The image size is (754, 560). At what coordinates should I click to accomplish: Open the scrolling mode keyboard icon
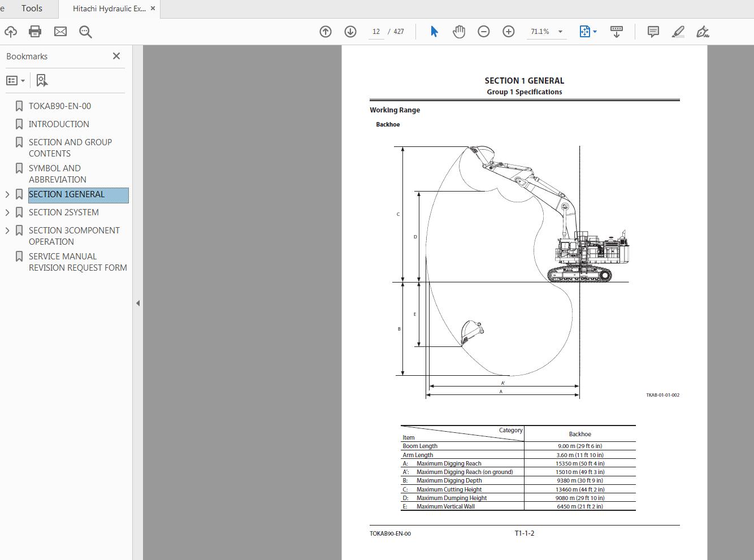[617, 32]
